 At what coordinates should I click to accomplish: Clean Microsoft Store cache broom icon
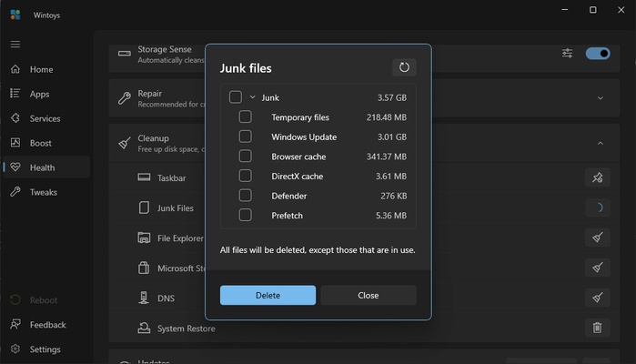pos(598,268)
